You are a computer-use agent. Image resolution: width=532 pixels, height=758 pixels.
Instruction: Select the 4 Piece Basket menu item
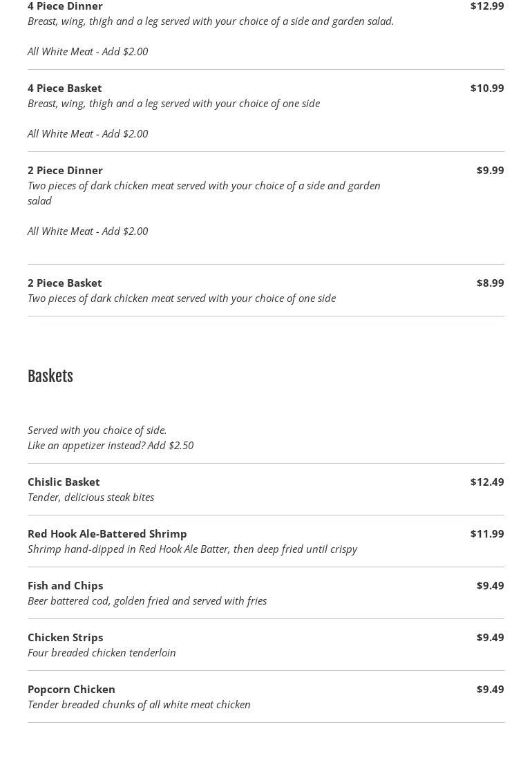coord(65,88)
